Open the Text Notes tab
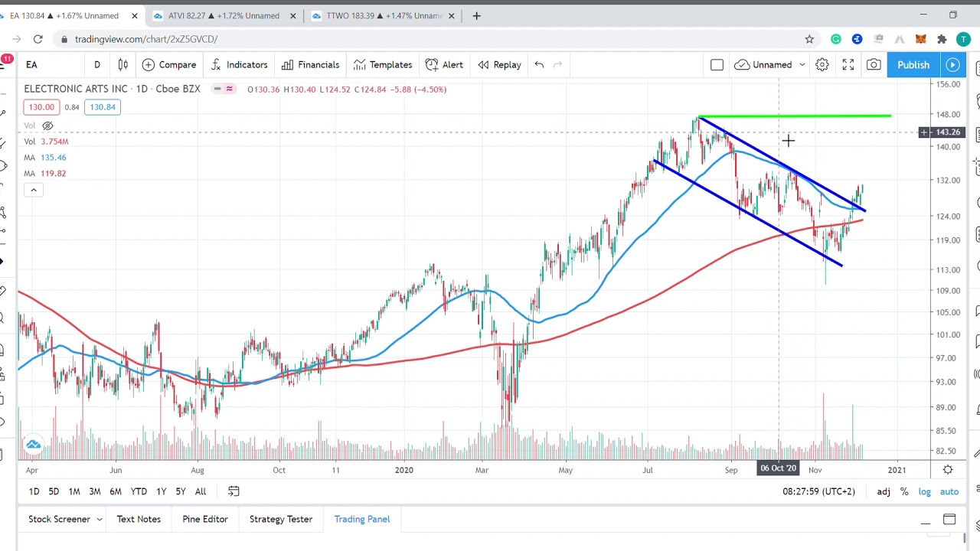This screenshot has width=980, height=551. 139,519
